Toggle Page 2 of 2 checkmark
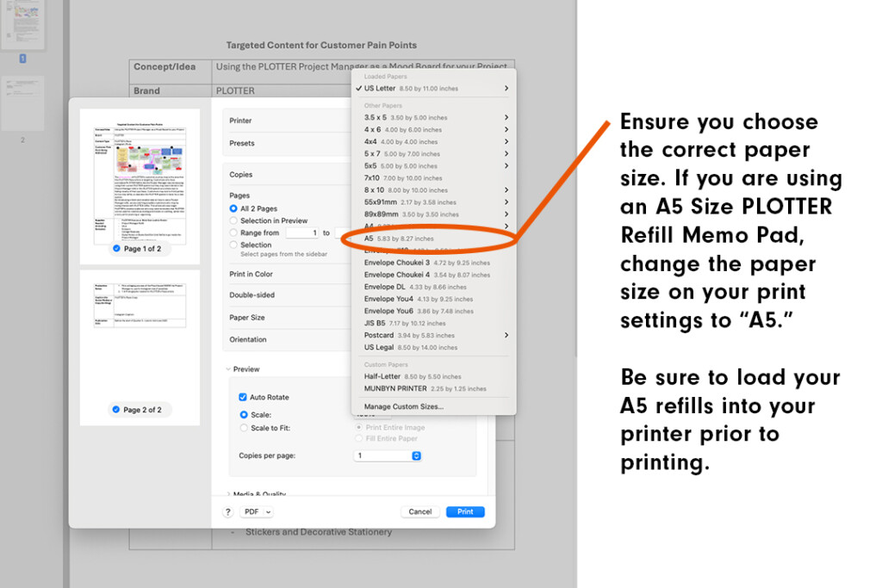 116,410
